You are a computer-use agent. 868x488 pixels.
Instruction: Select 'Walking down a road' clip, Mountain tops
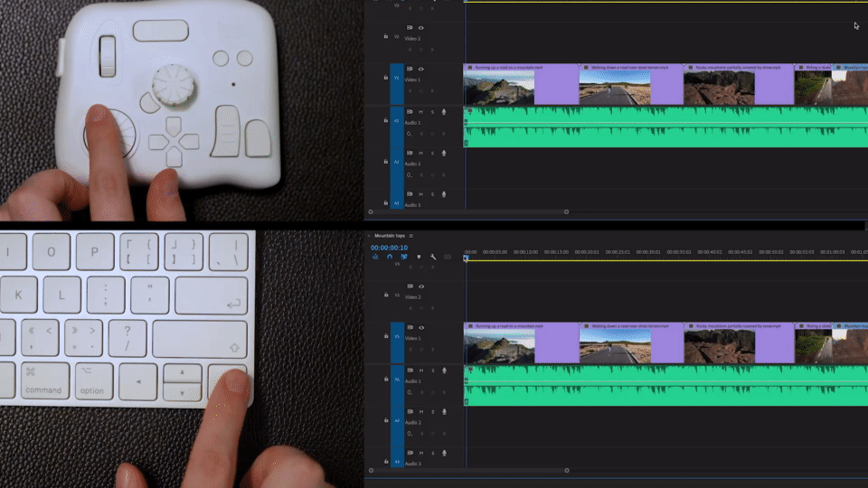pyautogui.click(x=632, y=343)
